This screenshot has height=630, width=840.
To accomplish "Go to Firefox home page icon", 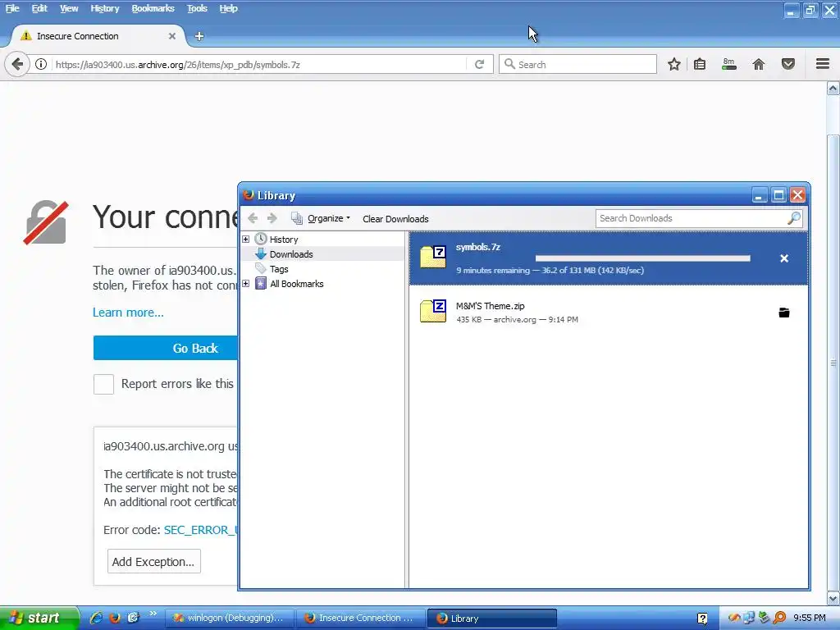I will (759, 65).
